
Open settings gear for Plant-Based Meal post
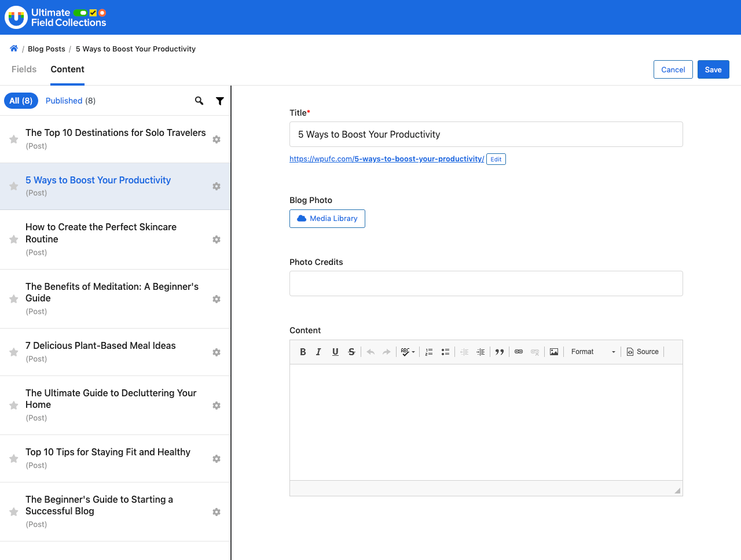pos(217,352)
